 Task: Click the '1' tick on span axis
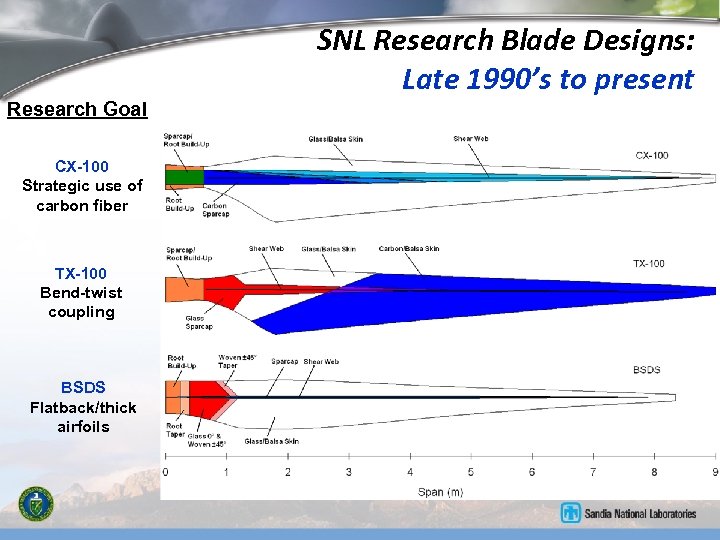pyautogui.click(x=226, y=472)
